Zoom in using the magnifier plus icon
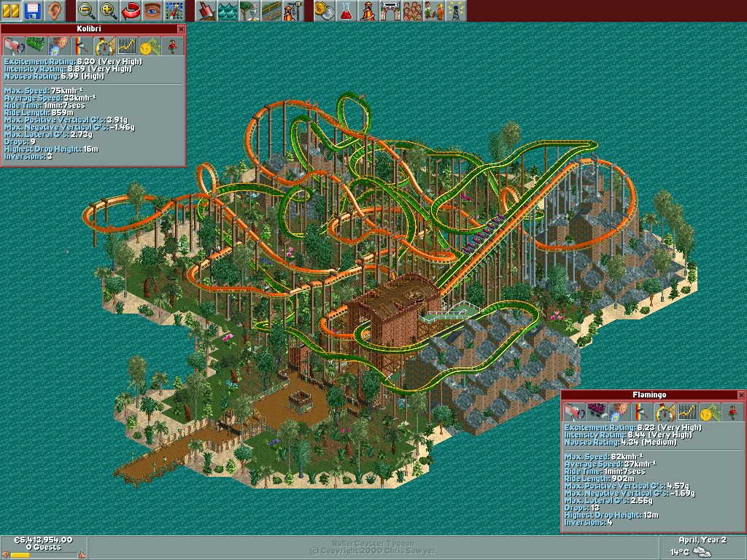Image resolution: width=747 pixels, height=560 pixels. point(109,10)
